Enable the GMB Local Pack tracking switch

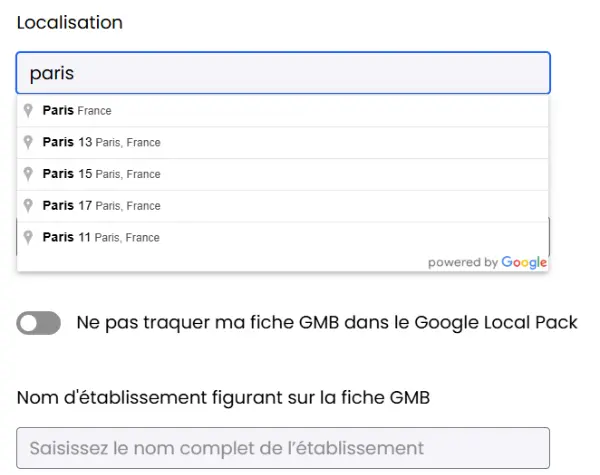tap(38, 323)
